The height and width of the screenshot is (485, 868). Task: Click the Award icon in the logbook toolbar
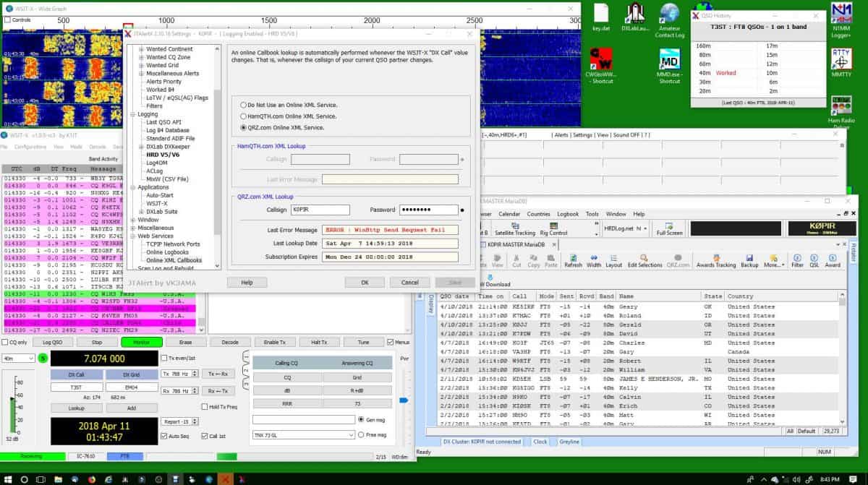[833, 260]
